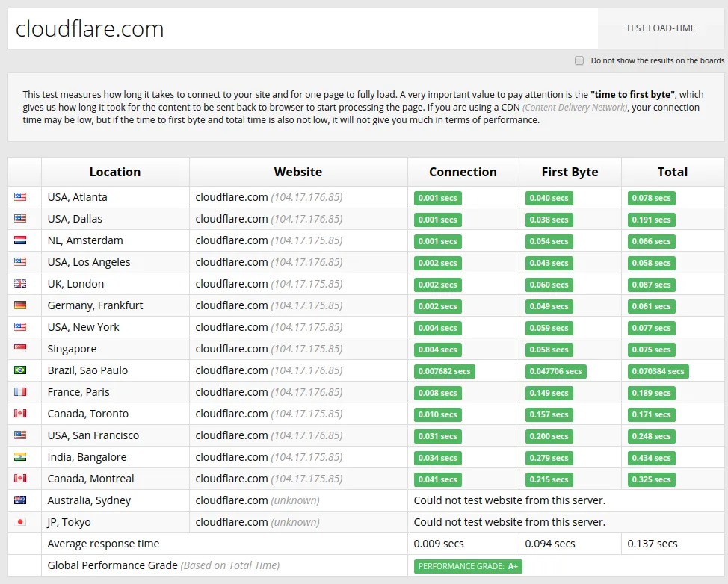Click the 0.149 secs first byte badge for Paris
This screenshot has width=728, height=584.
[549, 393]
